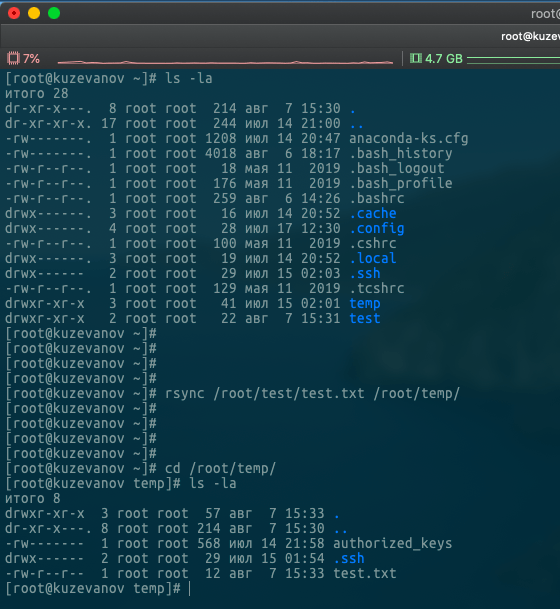Click the red CPU usage graph line

[x=225, y=62]
